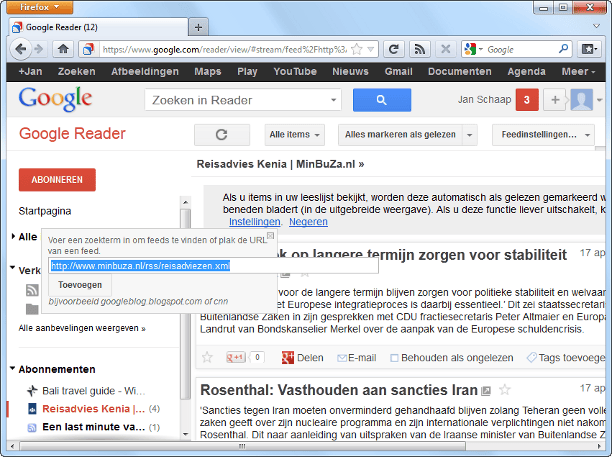Click the horizontal scrollbar at the bottom
Viewport: 612px width, 457px height.
click(242, 446)
